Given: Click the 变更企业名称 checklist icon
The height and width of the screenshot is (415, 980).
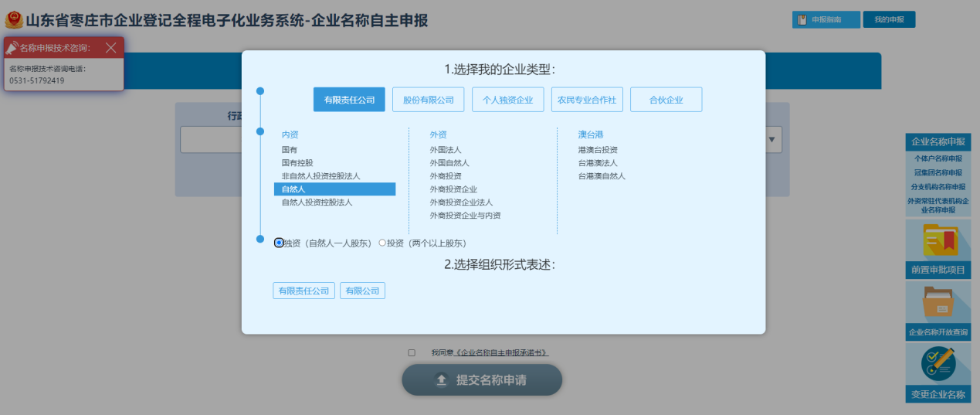Looking at the screenshot, I should tap(938, 363).
